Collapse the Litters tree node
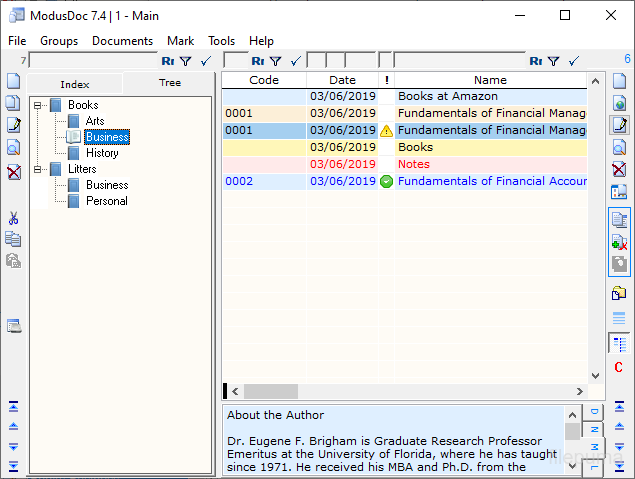This screenshot has height=479, width=635. pos(38,169)
